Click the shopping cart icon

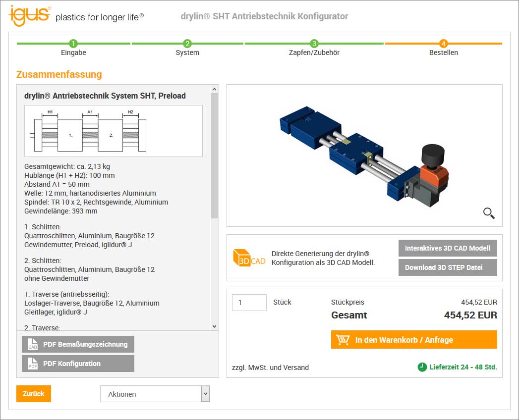coord(343,340)
